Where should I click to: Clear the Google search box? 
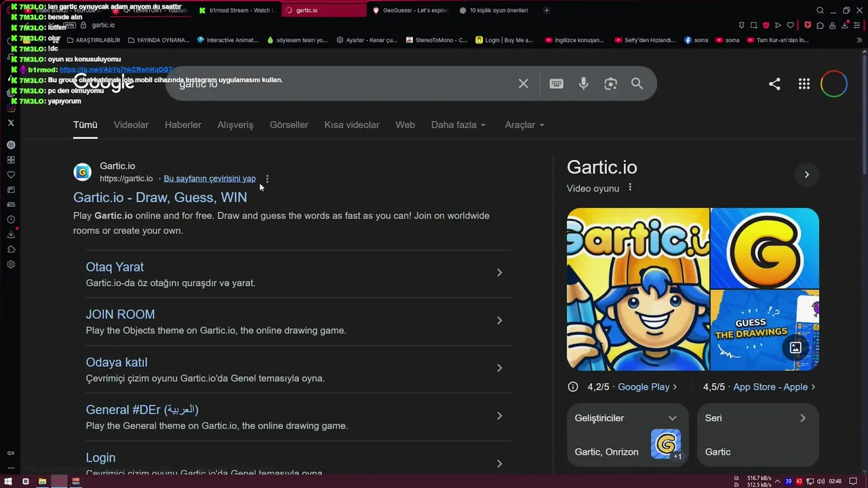[x=524, y=83]
